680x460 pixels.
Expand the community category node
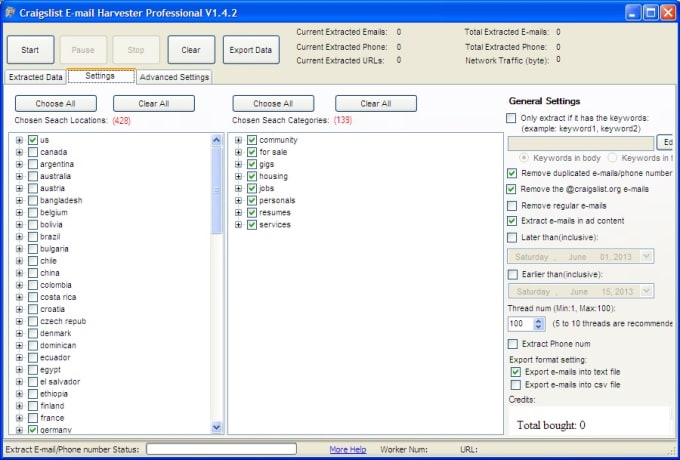pos(239,140)
